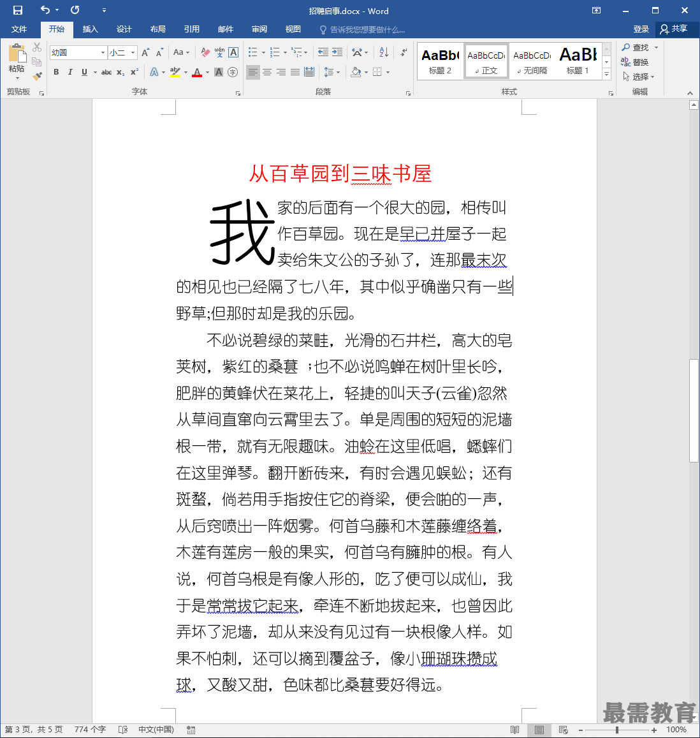Expand bullet list options
The width and height of the screenshot is (700, 738).
click(263, 53)
